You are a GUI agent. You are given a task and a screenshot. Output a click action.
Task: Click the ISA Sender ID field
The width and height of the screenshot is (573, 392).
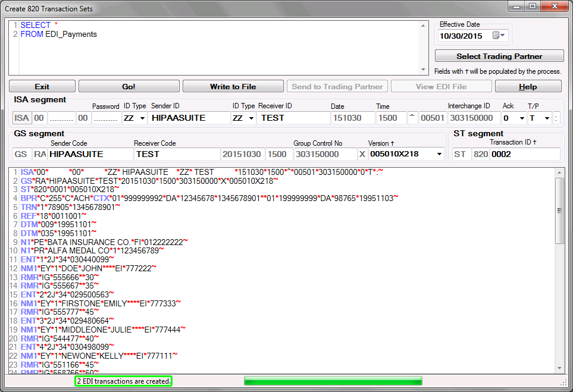tap(189, 118)
